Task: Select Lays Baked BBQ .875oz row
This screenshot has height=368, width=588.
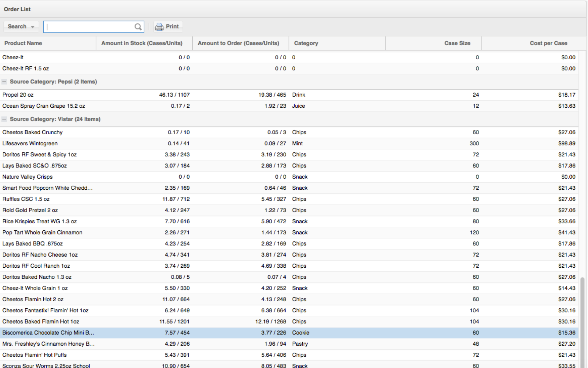Action: click(289, 243)
